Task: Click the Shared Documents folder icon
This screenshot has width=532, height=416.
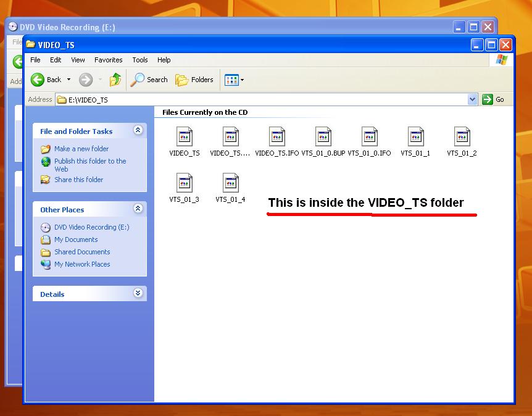Action: click(46, 252)
